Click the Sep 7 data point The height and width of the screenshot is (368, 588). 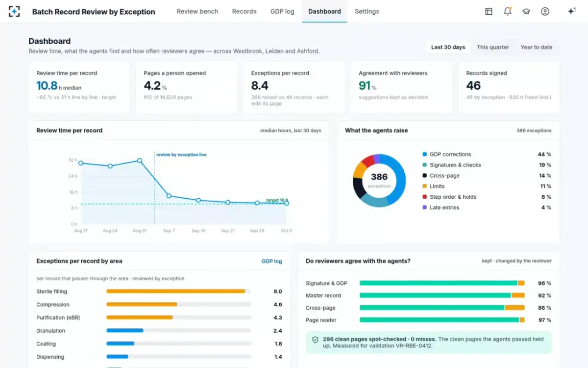coord(169,196)
